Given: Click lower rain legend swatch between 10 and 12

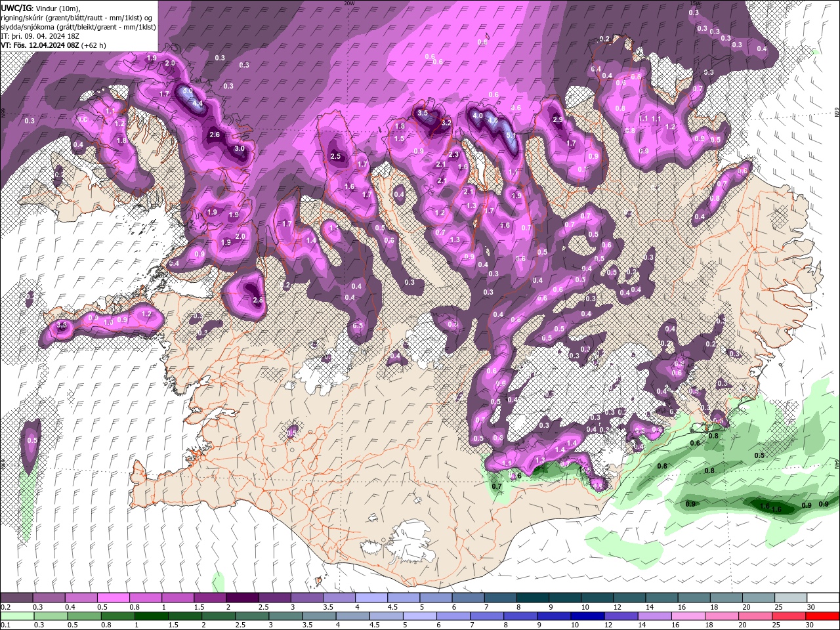Looking at the screenshot, I should 587,616.
